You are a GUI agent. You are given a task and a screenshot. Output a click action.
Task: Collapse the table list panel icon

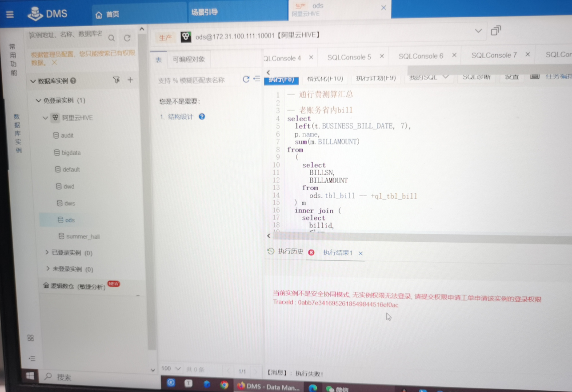point(256,79)
